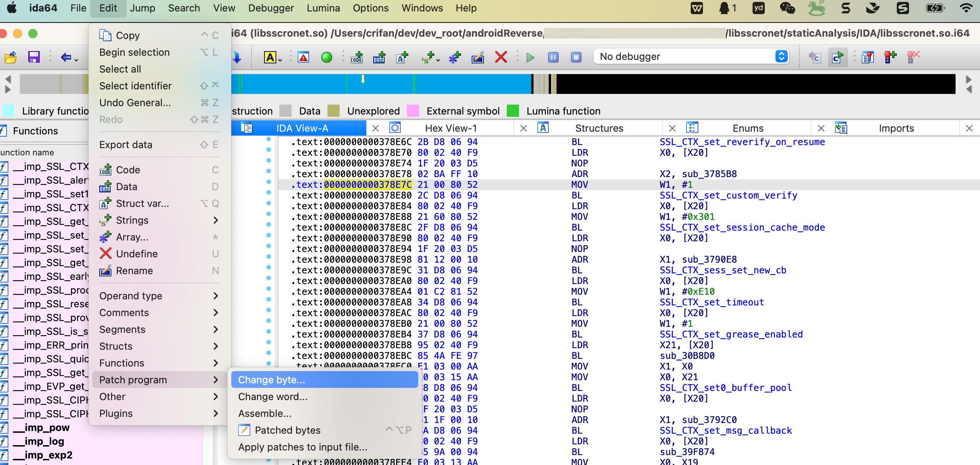
Task: Open the 'No debugger' dropdown
Action: [x=691, y=57]
